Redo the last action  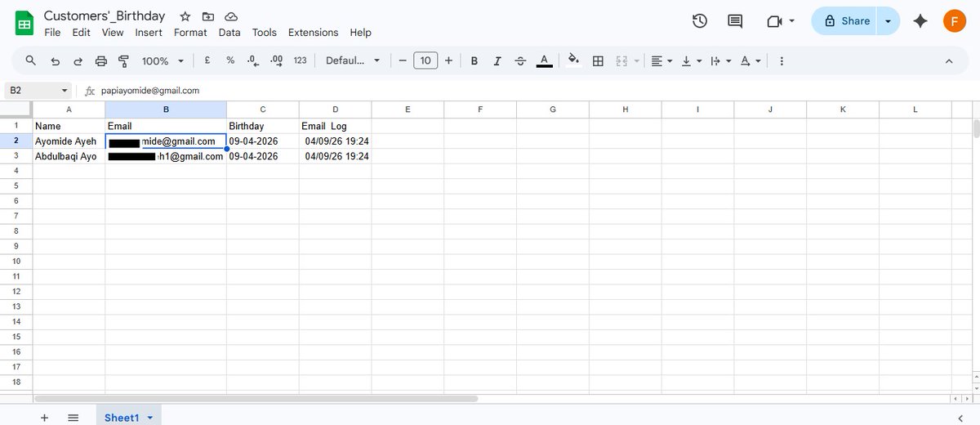click(78, 60)
